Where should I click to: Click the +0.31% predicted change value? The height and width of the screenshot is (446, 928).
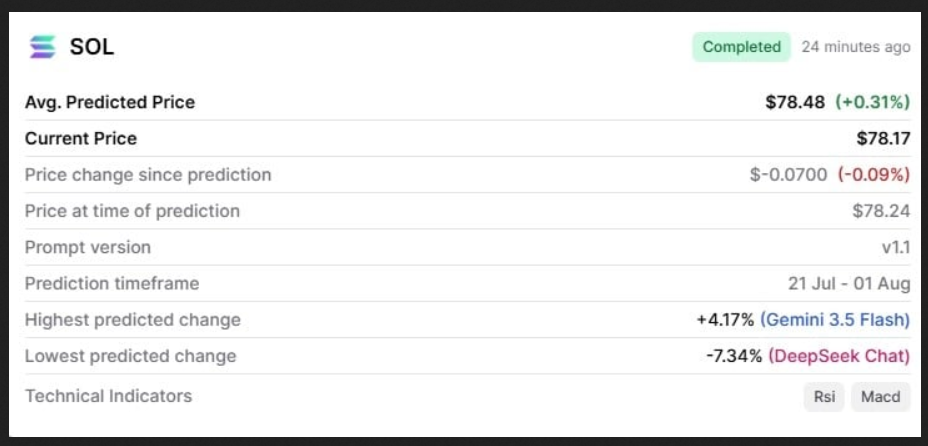pyautogui.click(x=872, y=102)
